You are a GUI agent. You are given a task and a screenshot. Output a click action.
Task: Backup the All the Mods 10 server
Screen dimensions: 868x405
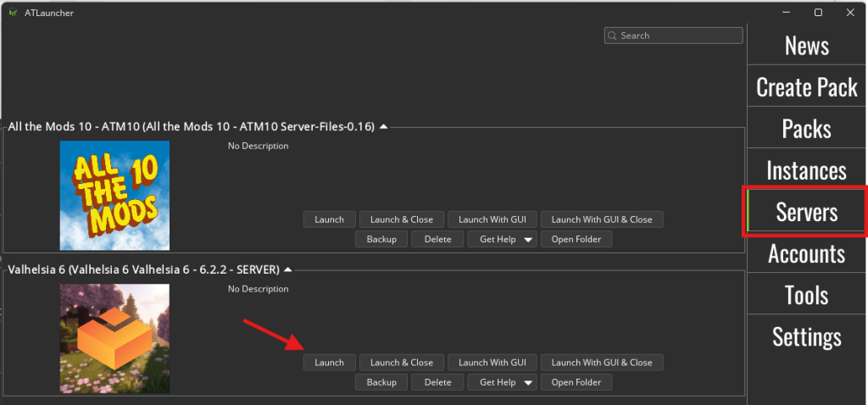pos(381,240)
